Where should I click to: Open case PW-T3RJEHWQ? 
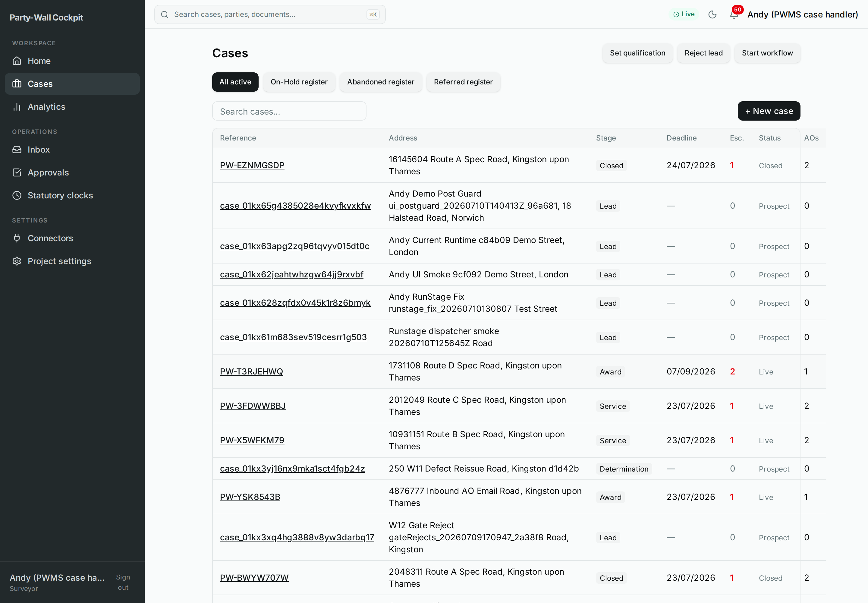tap(252, 371)
